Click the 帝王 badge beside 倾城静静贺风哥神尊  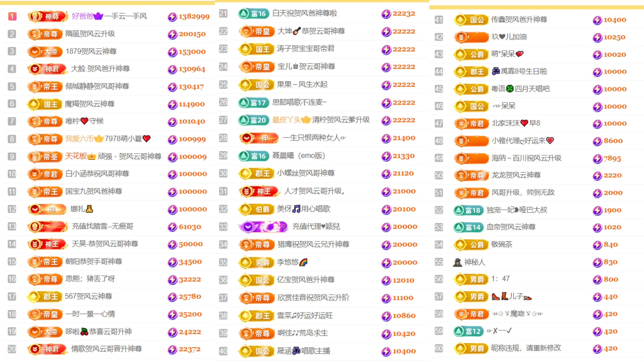click(x=45, y=87)
